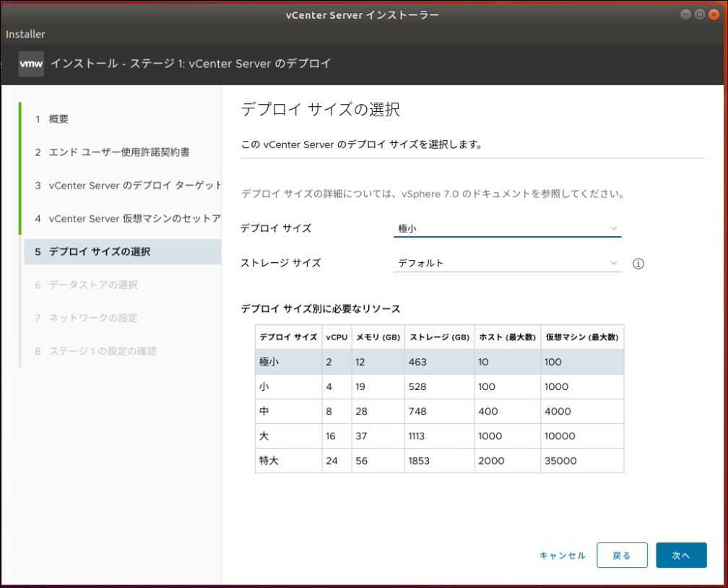Click the vCPU column header

337,337
